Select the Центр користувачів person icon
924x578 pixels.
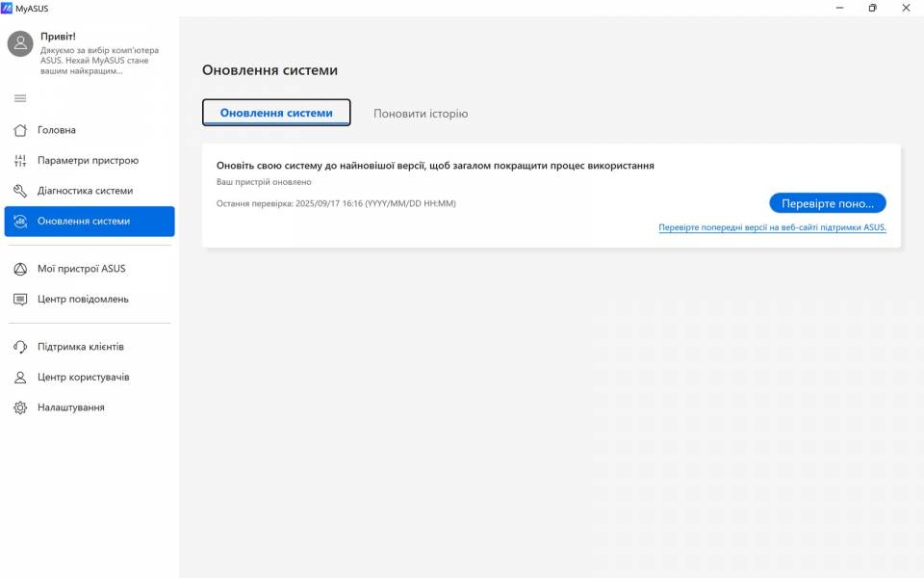pos(20,378)
